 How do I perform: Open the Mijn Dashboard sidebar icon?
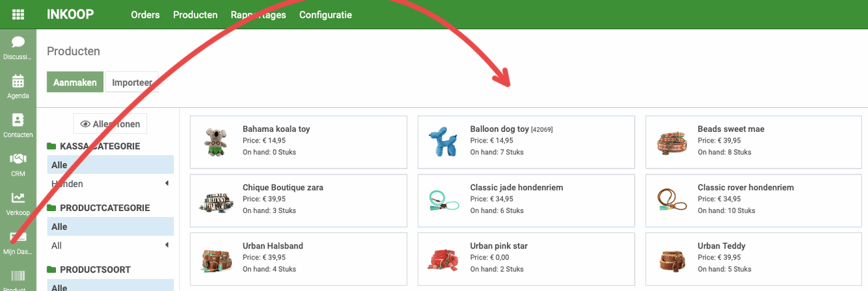pyautogui.click(x=18, y=242)
